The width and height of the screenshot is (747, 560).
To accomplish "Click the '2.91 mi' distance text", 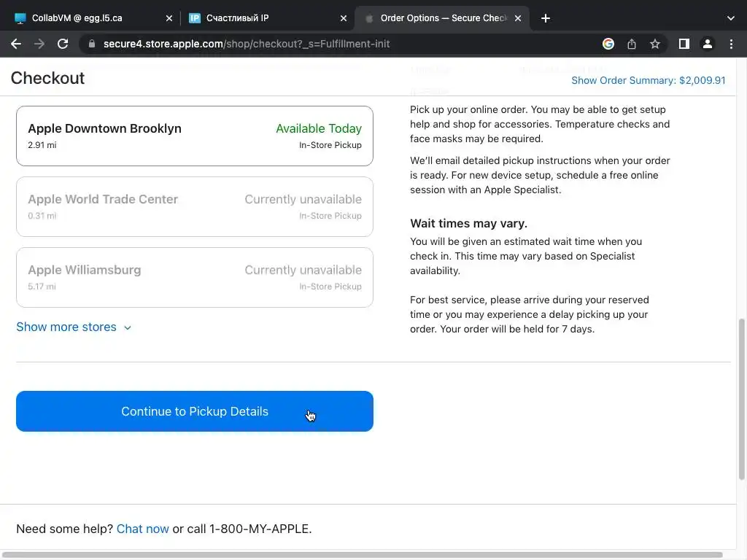I will tap(42, 145).
